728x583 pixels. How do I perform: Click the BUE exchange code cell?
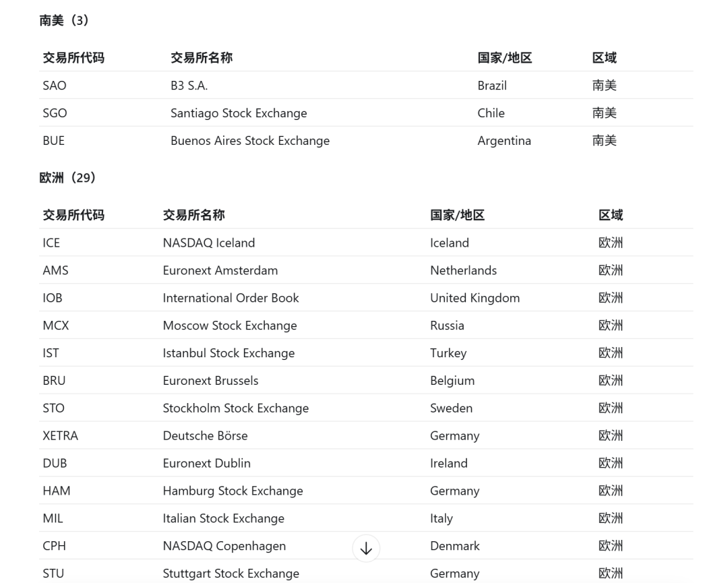[53, 141]
